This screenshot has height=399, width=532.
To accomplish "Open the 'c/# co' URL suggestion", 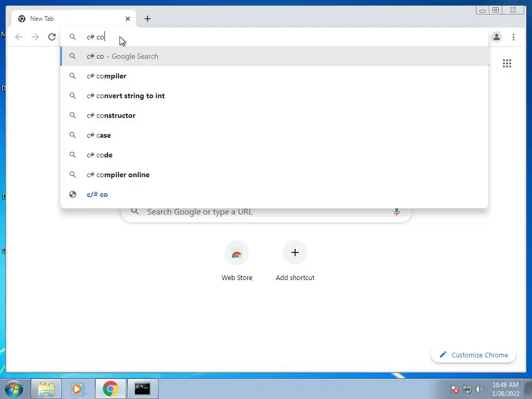I will (x=274, y=194).
